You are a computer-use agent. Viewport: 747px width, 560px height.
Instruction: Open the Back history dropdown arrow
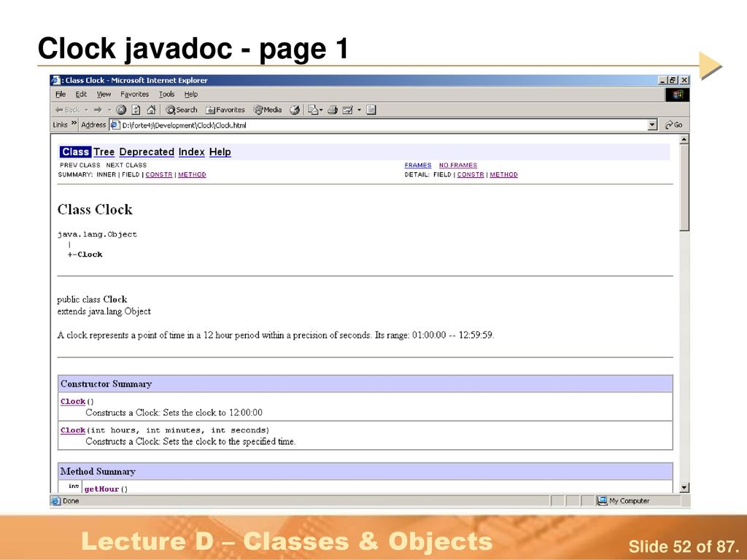coord(86,110)
